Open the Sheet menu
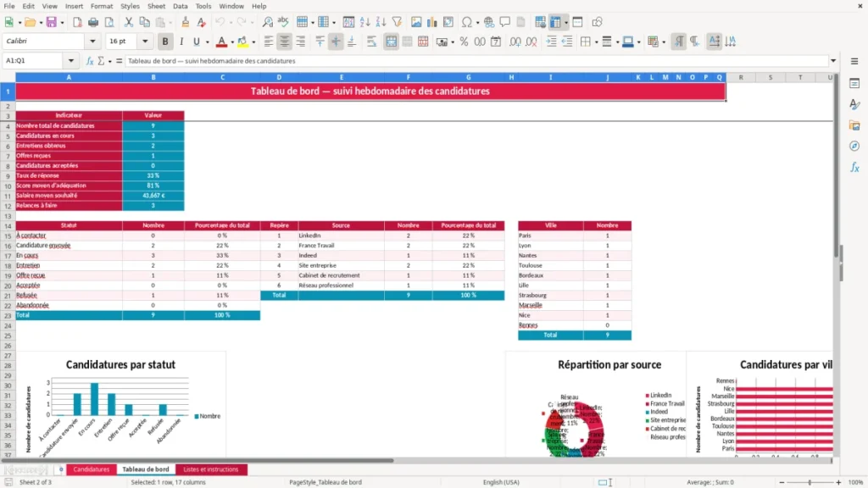Screen dimensions: 868x488 [x=156, y=6]
